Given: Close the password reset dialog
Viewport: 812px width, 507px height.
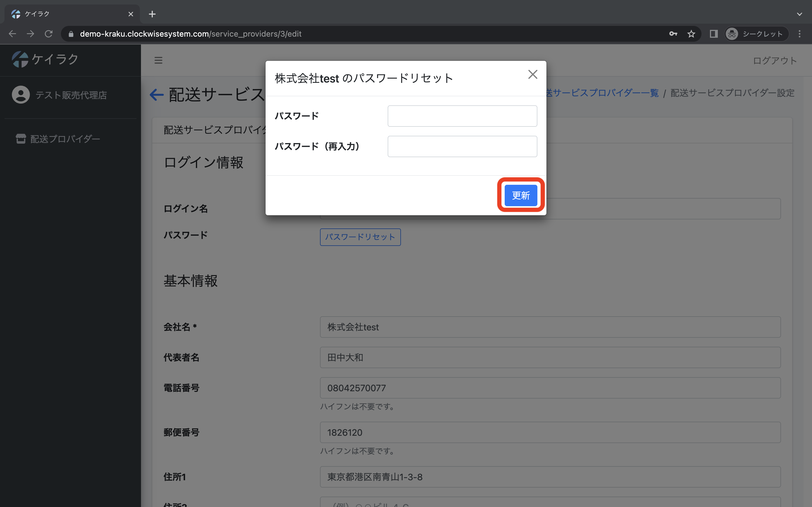Looking at the screenshot, I should (533, 74).
